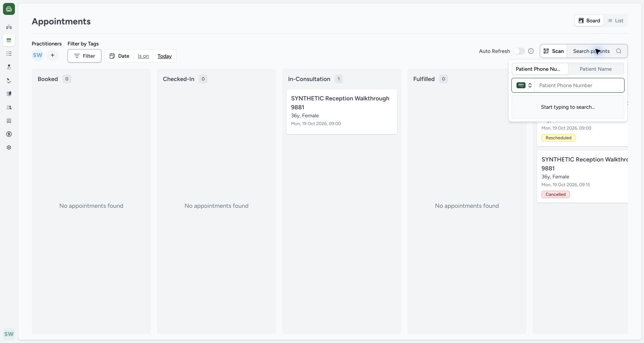This screenshot has height=343, width=644.
Task: Click the Rescheduled status tag
Action: click(558, 138)
